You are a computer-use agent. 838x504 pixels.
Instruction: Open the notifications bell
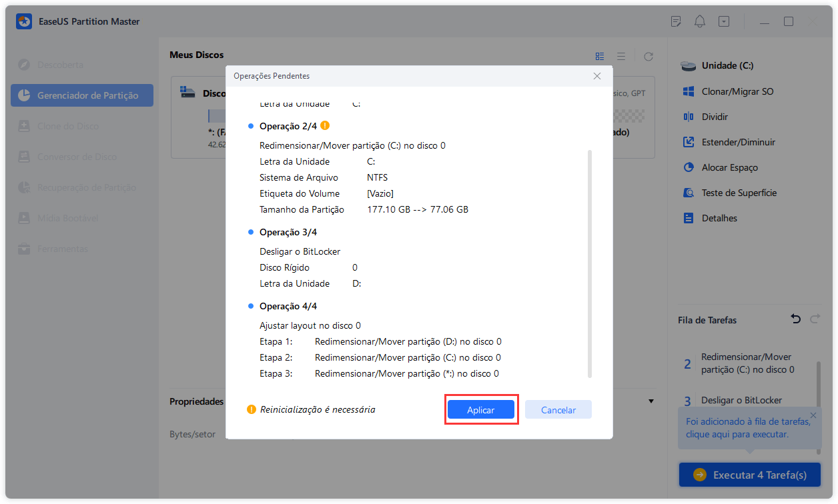700,21
